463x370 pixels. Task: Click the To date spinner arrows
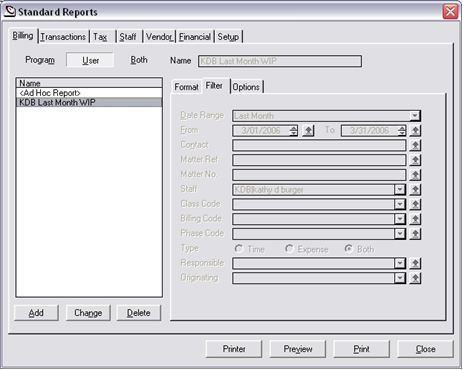[x=402, y=131]
